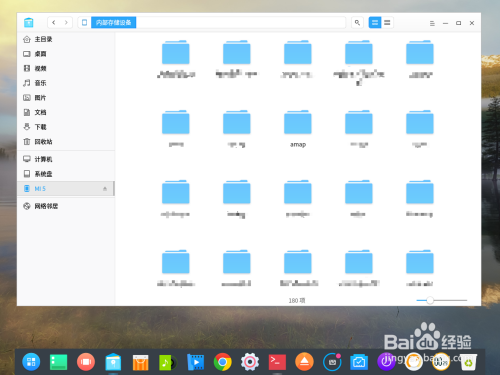Go back with the left arrow button

pos(54,23)
